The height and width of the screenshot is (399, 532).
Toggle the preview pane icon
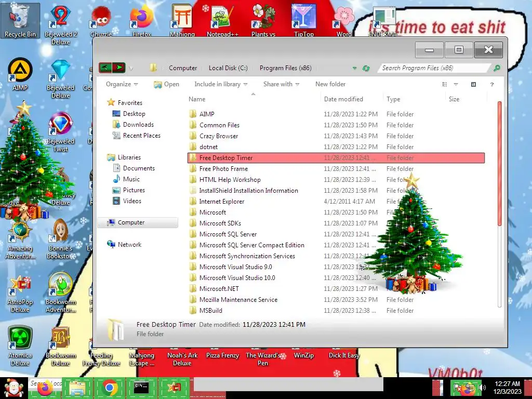point(474,84)
